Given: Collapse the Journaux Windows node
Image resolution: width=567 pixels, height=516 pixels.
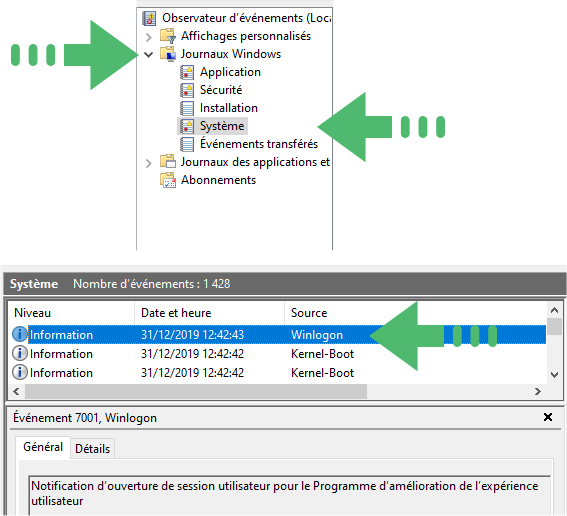Looking at the screenshot, I should [x=148, y=55].
